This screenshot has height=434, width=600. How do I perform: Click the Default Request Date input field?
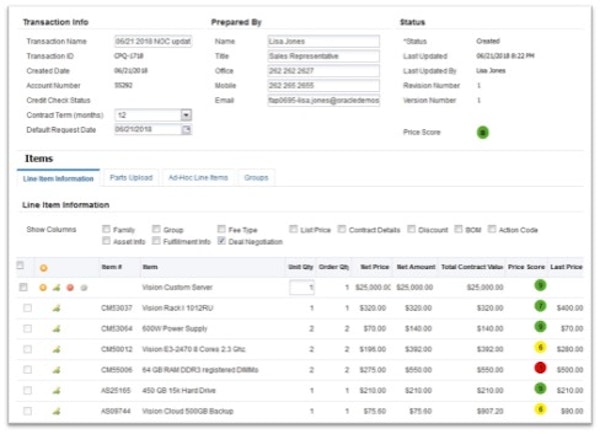click(148, 129)
